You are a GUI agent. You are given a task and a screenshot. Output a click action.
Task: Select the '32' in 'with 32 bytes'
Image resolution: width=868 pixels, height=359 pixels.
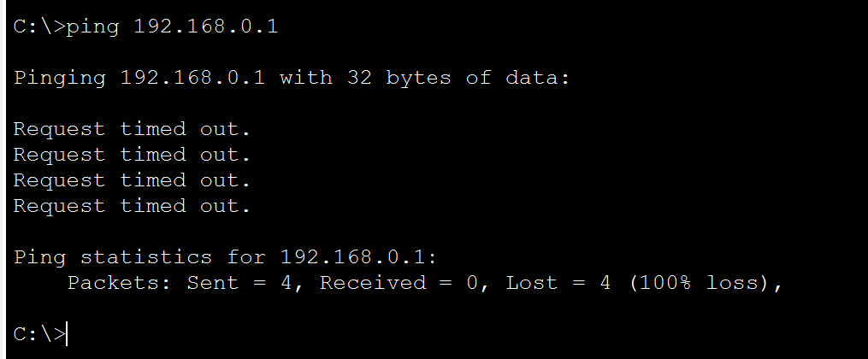coord(360,78)
